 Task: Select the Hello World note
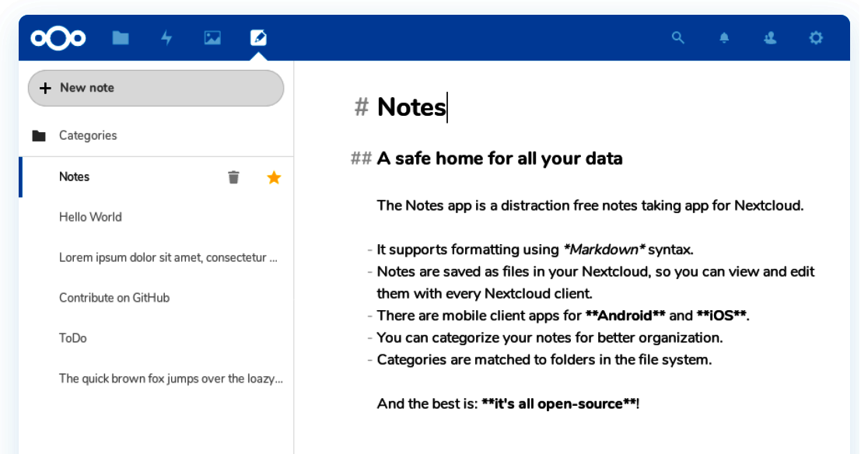[x=89, y=217]
